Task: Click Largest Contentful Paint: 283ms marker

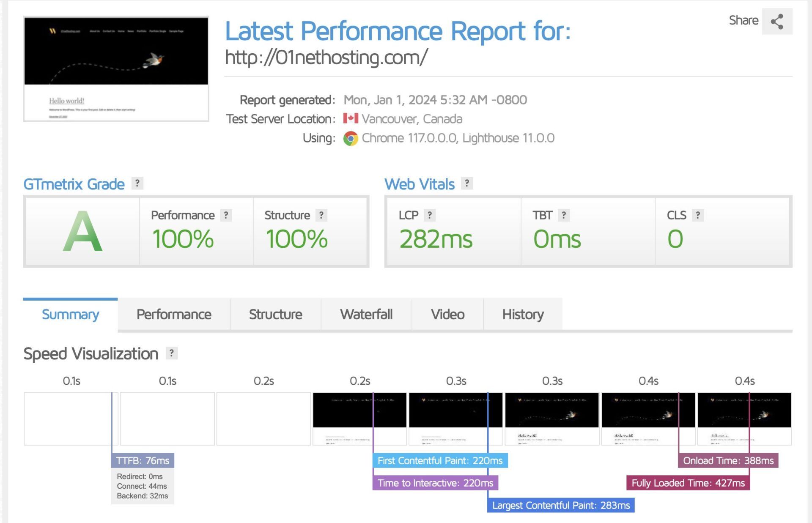Action: pos(561,505)
